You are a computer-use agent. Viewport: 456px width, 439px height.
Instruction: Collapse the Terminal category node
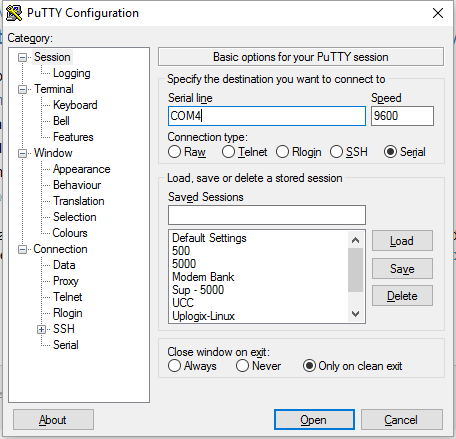pos(22,90)
